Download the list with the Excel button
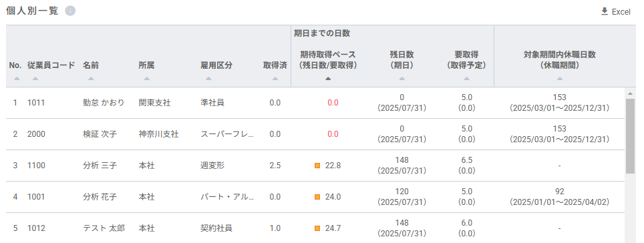This screenshot has width=644, height=243. pos(615,11)
